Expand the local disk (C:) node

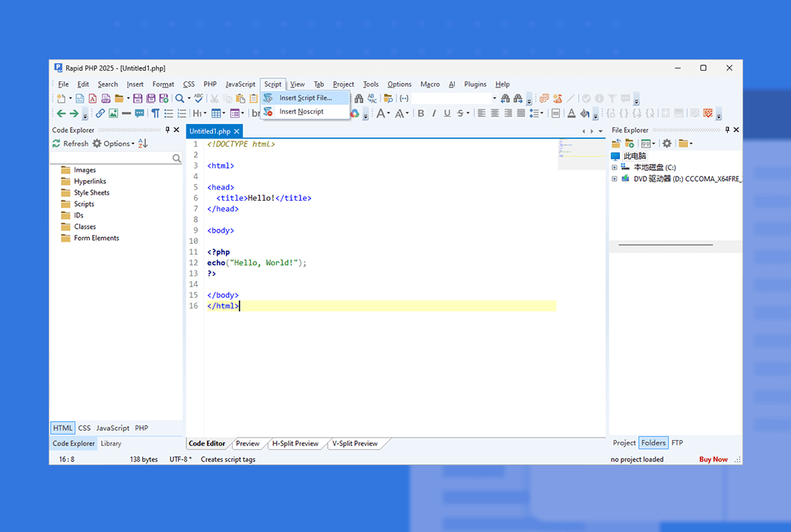[x=614, y=167]
